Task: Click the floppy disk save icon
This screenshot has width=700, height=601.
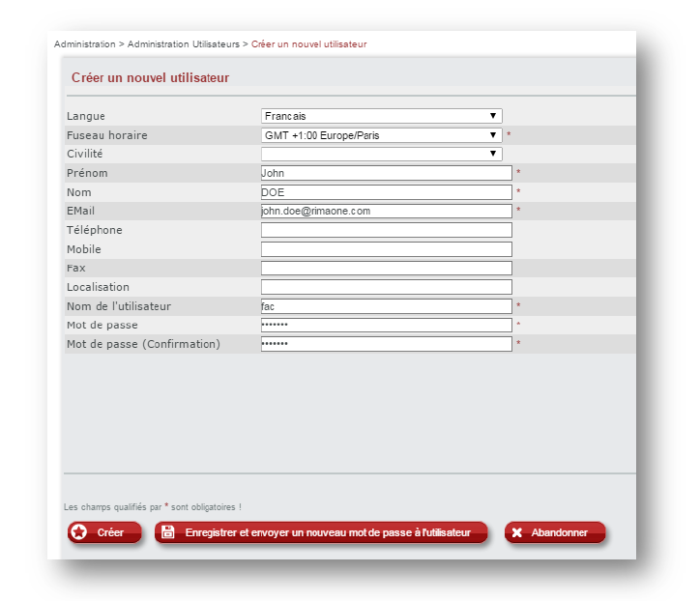Action: (x=168, y=532)
